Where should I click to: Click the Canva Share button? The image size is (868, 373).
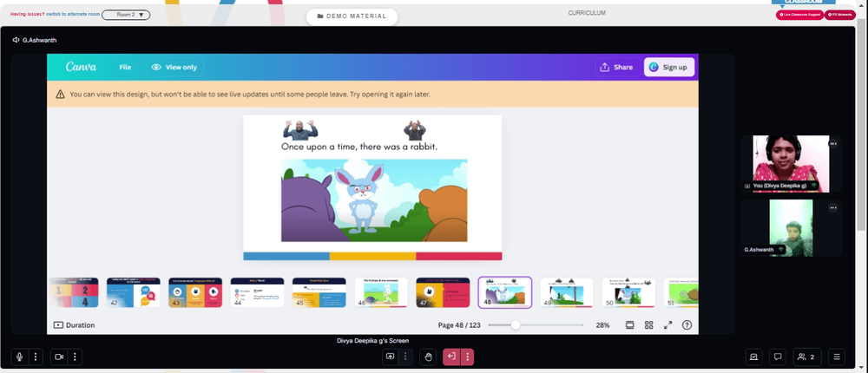(x=617, y=67)
